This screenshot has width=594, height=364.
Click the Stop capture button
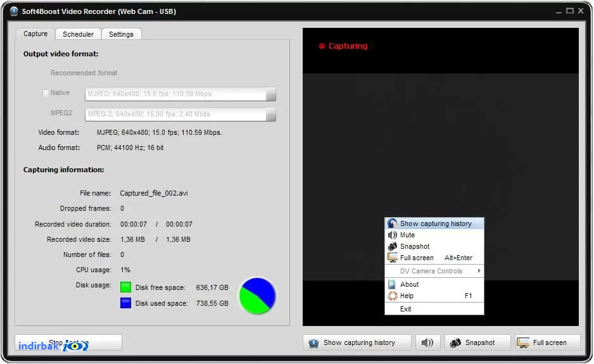click(x=68, y=342)
